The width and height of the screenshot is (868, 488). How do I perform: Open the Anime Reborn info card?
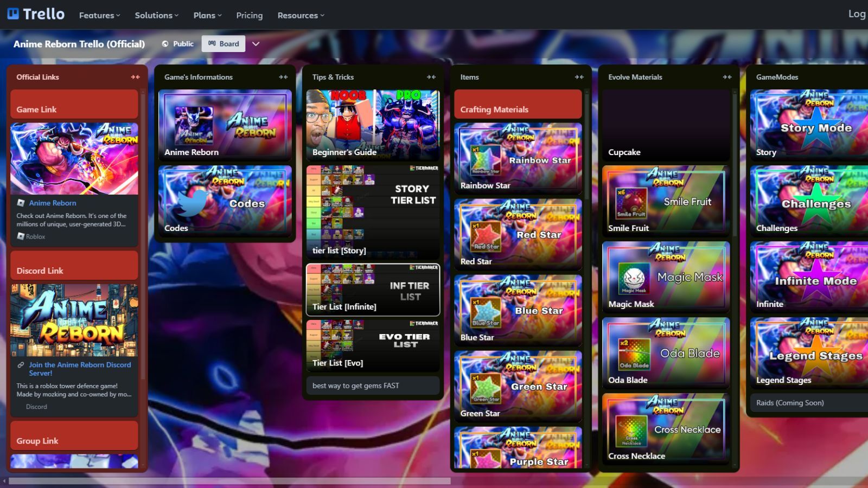tap(225, 125)
